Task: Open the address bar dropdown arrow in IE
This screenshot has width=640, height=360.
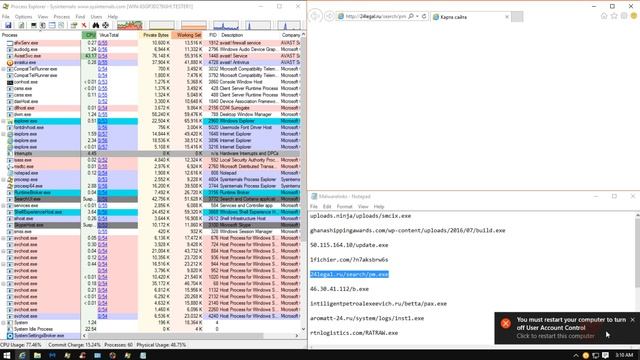Action: (418, 16)
